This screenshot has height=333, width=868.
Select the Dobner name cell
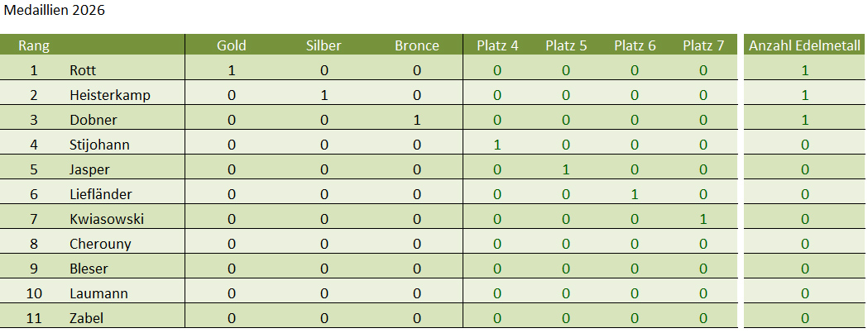(x=94, y=121)
